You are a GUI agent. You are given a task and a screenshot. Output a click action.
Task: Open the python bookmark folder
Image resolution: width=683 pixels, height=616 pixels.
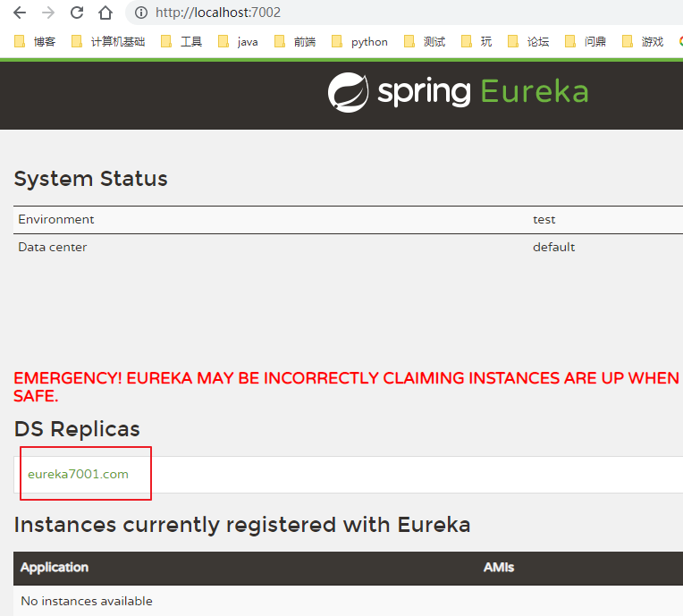359,42
